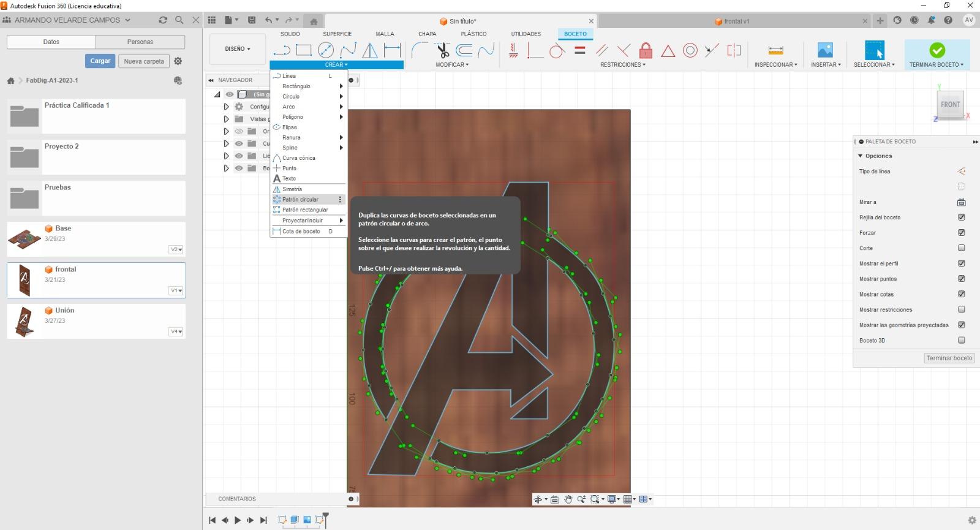
Task: Enable the Mostrar restricciones checkbox
Action: [x=962, y=309]
